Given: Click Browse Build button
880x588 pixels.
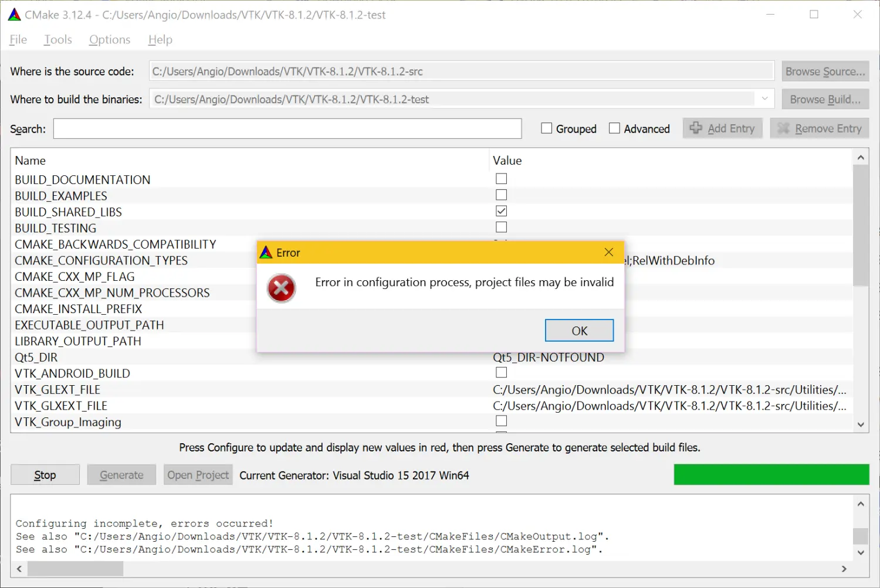Looking at the screenshot, I should click(825, 100).
